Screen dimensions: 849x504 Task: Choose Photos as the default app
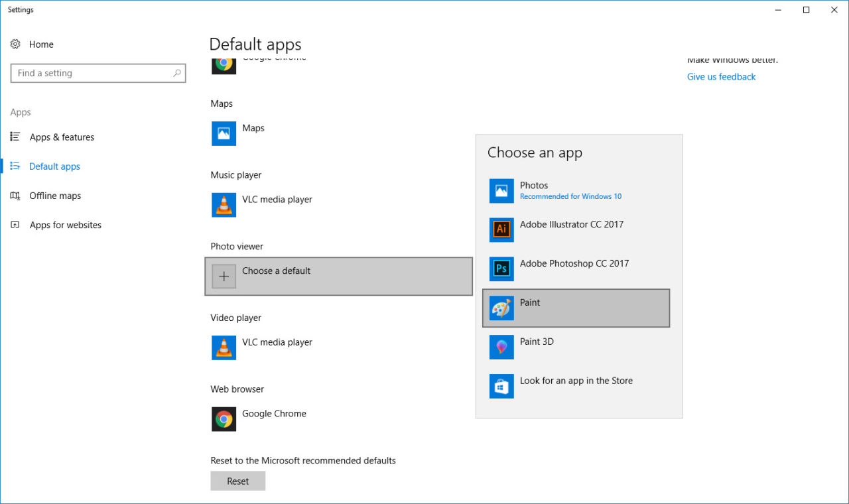coord(576,191)
